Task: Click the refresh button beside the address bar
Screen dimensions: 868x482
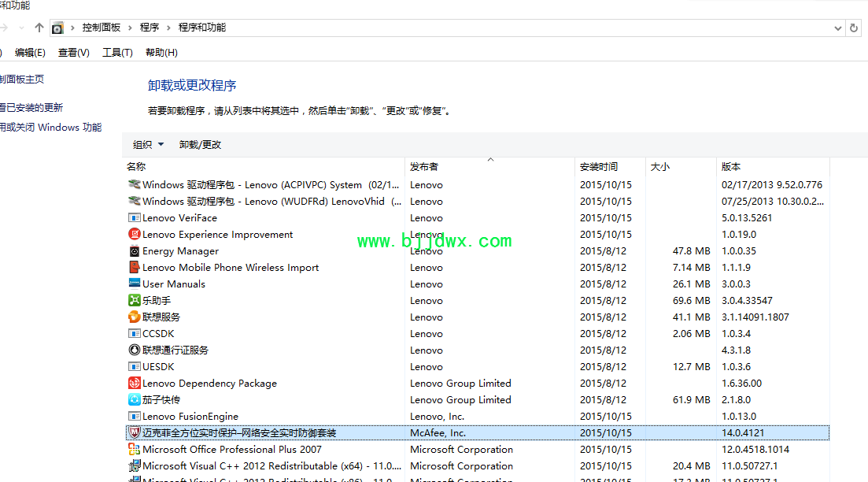Action: point(854,28)
